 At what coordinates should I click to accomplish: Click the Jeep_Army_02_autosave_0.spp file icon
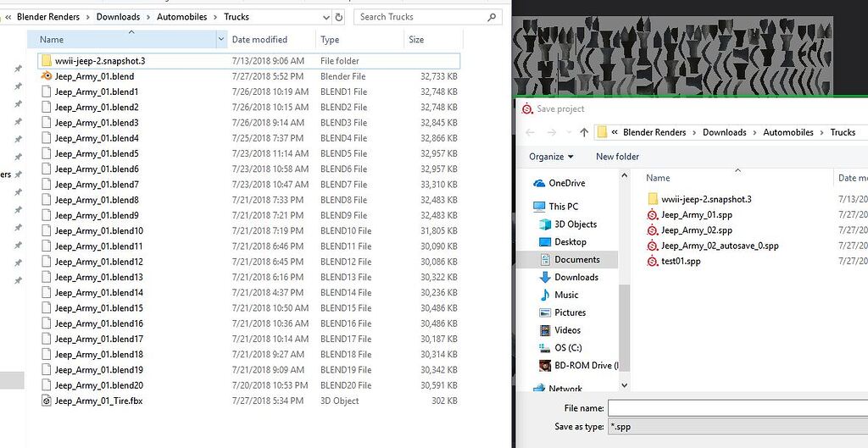653,246
